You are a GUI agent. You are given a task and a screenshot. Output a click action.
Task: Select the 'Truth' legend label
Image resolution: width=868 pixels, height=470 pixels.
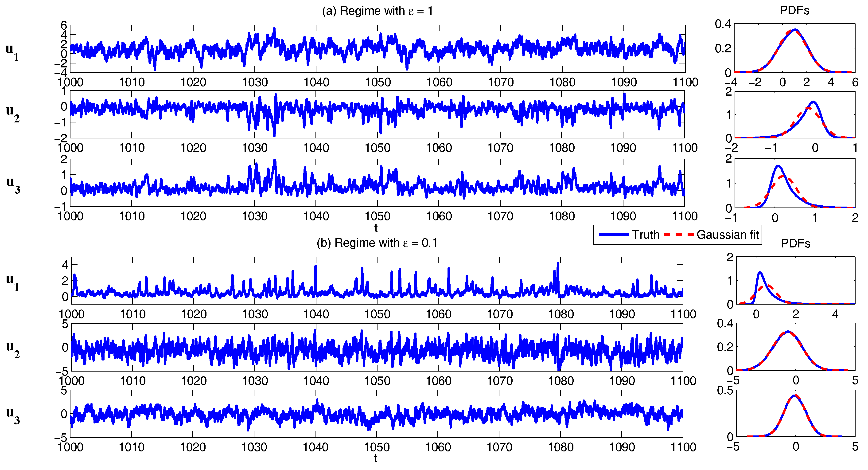point(646,234)
